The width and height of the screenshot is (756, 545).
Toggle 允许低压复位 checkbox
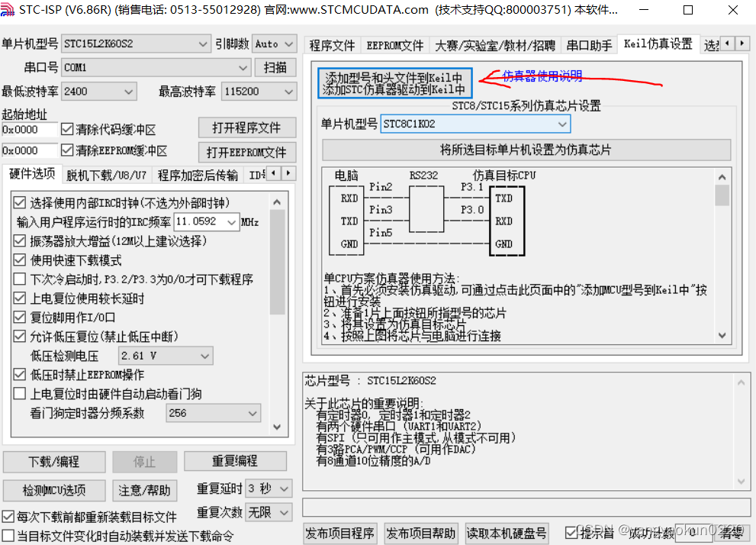pos(20,336)
